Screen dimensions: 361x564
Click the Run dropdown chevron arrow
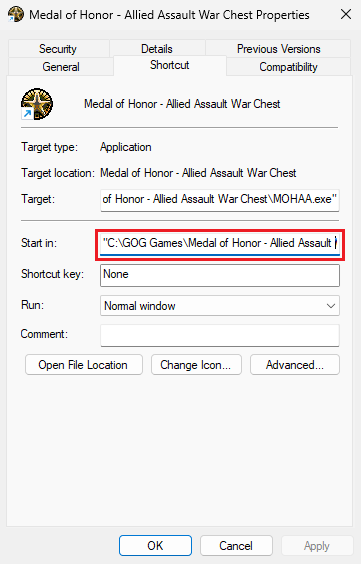pyautogui.click(x=330, y=306)
